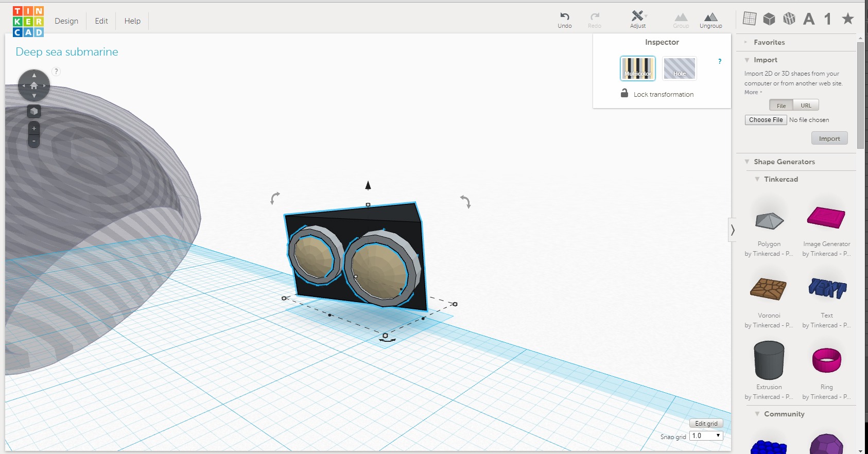The width and height of the screenshot is (868, 454).
Task: Collapse the Import section
Action: point(765,60)
